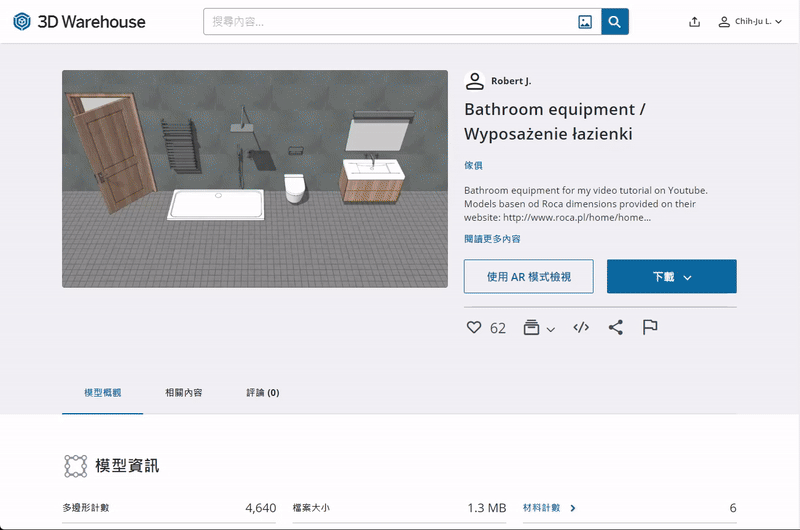Click the 模型資訊 section icon

click(x=76, y=466)
